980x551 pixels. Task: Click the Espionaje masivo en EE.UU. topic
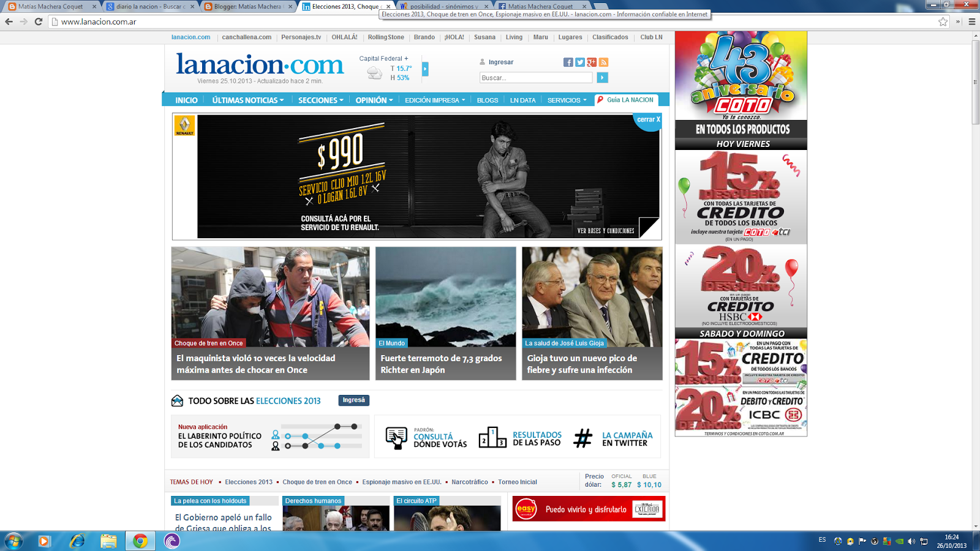click(x=401, y=482)
